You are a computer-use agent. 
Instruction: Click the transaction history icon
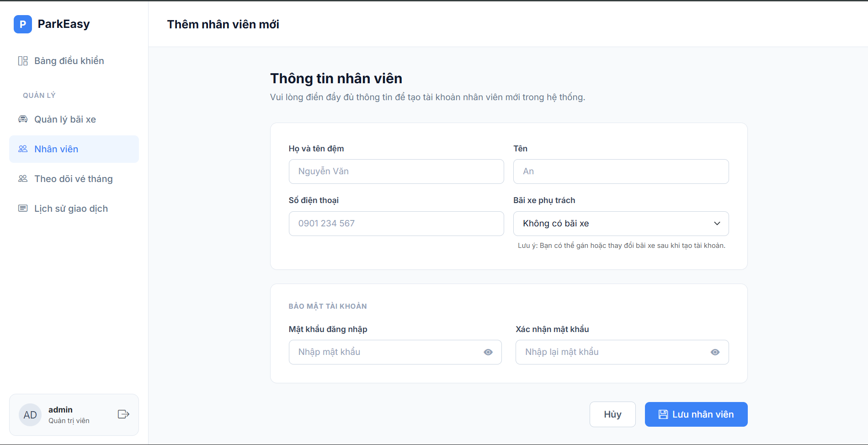click(x=23, y=209)
